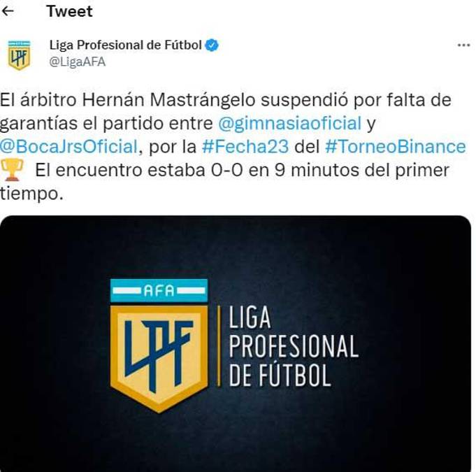Click the LPF shield logo in the image
This screenshot has width=476, height=472.
159,357
